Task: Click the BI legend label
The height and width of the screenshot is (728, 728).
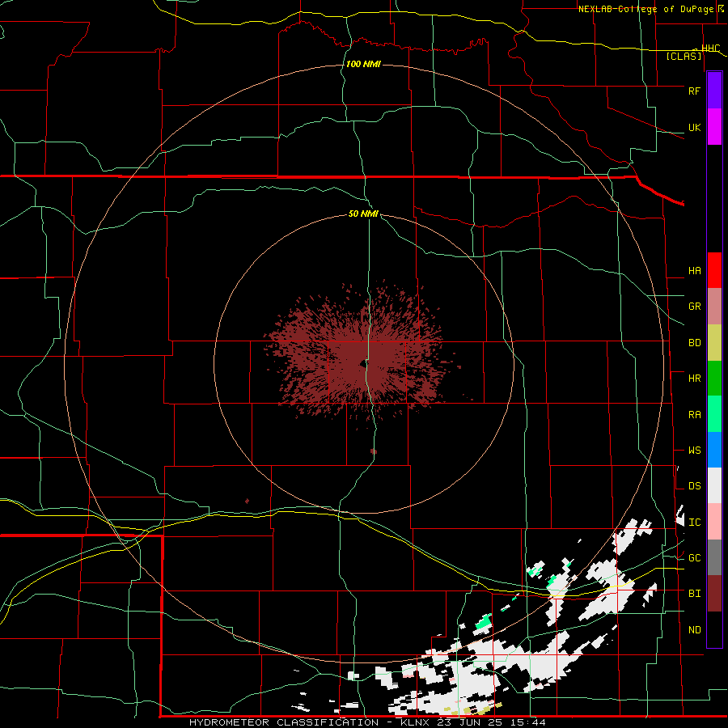Action: tap(694, 594)
